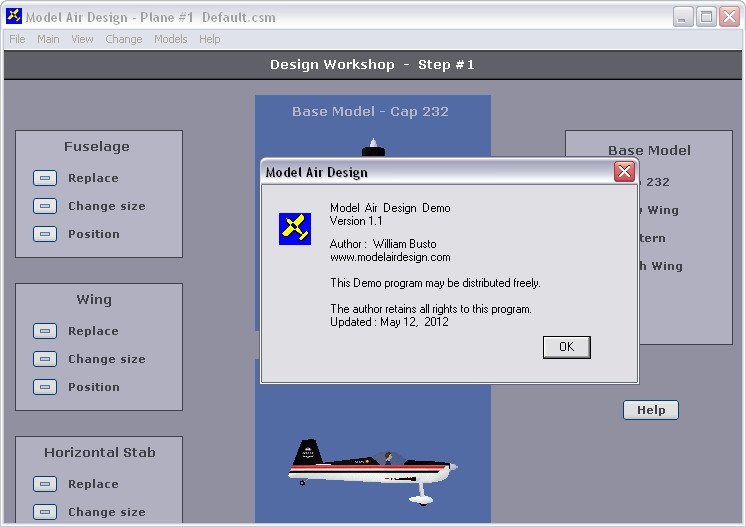Click 'Design Workshop - Step #1' banner text
The width and height of the screenshot is (746, 527).
372,65
